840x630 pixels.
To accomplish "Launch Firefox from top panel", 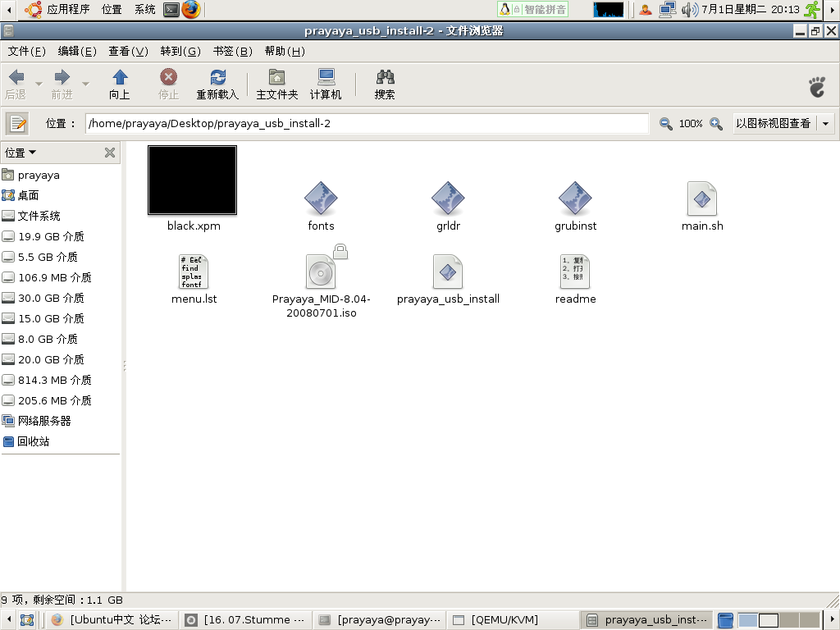I will [190, 9].
